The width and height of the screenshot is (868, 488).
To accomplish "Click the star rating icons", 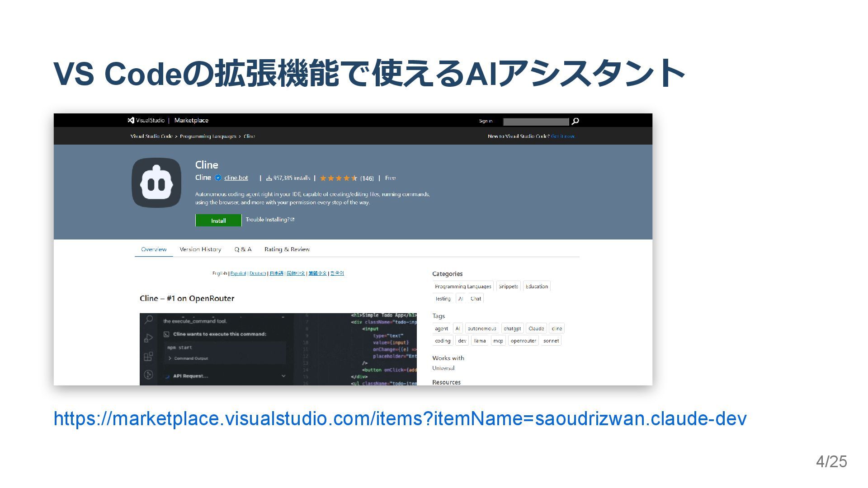I will coord(339,178).
